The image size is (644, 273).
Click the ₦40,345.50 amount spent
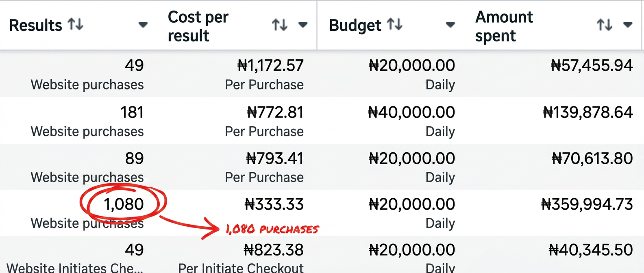coord(591,250)
